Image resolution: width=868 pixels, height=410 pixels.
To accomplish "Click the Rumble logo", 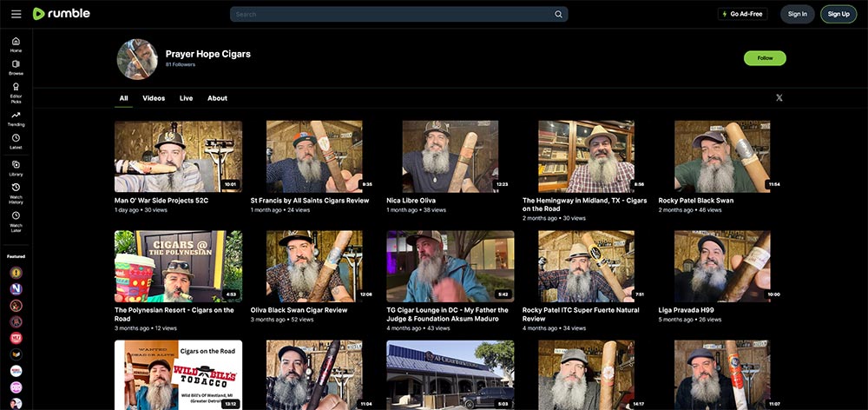I will 62,14.
